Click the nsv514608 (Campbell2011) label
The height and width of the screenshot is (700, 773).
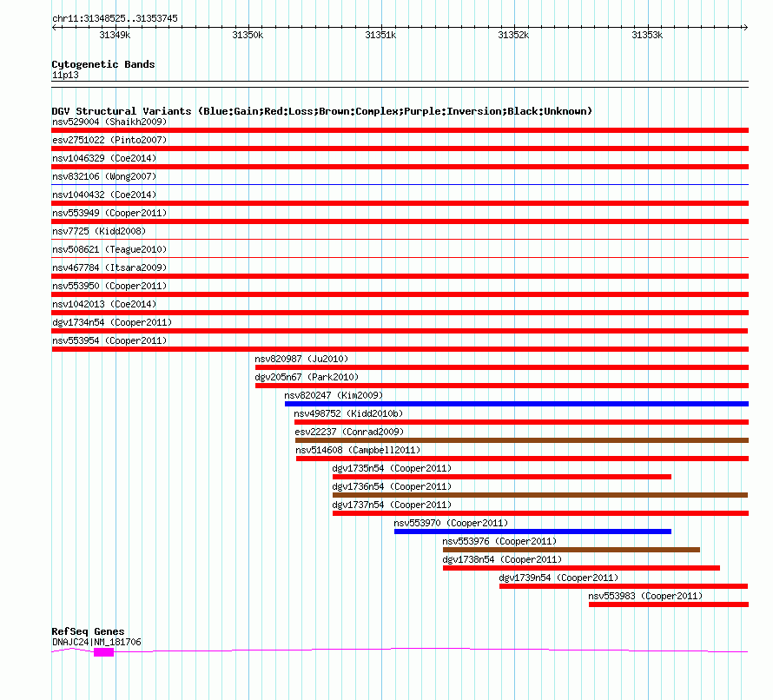[x=358, y=450]
